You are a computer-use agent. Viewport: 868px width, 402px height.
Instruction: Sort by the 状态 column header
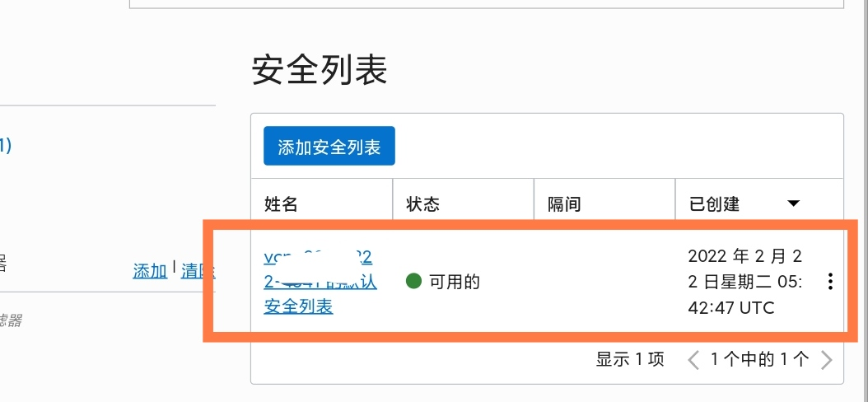coord(423,204)
